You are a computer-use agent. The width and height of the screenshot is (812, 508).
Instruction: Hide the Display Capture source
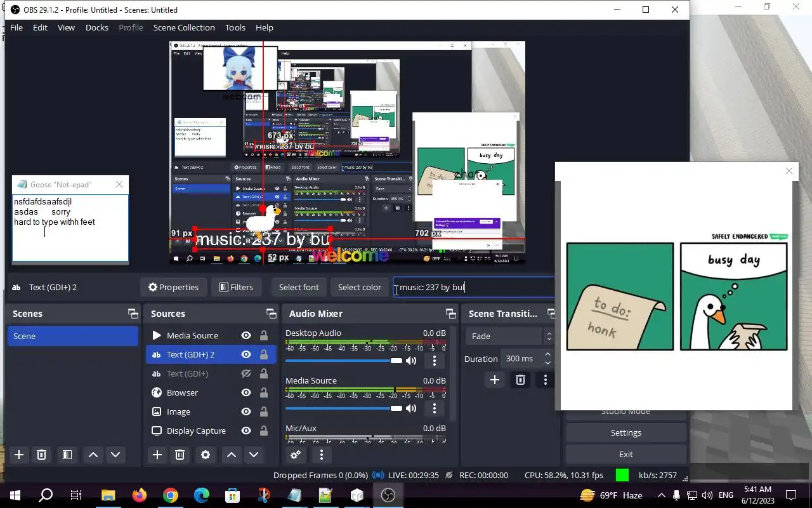(246, 431)
